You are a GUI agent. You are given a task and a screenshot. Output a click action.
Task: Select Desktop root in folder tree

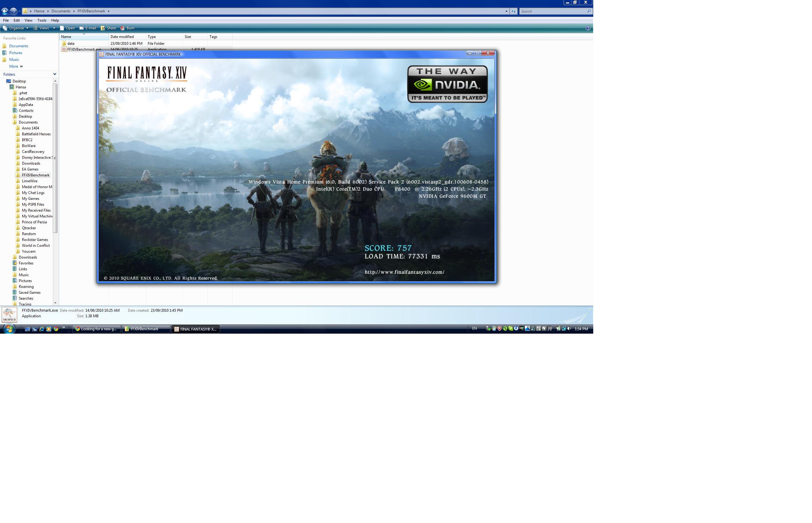pos(19,81)
